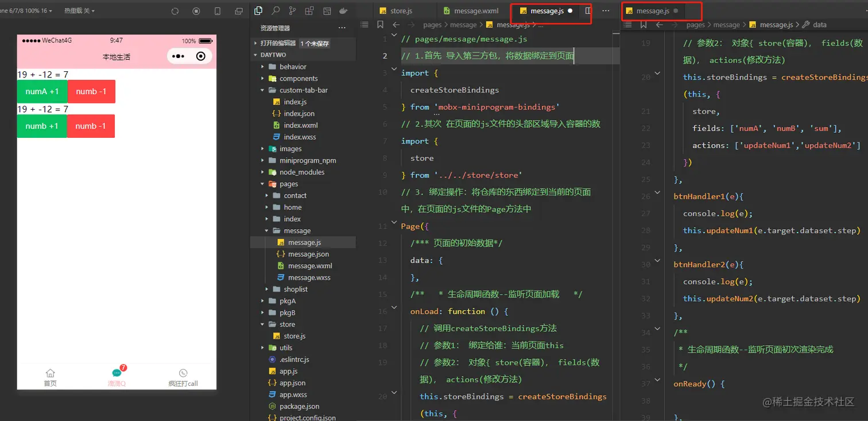Collapse the DAYTWO project root
868x421 pixels.
click(x=256, y=55)
